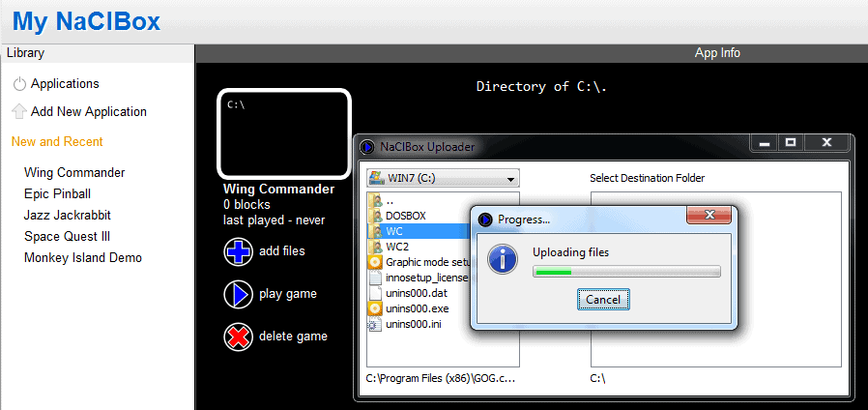Image resolution: width=868 pixels, height=410 pixels.
Task: Click the add files label
Action: (x=282, y=251)
